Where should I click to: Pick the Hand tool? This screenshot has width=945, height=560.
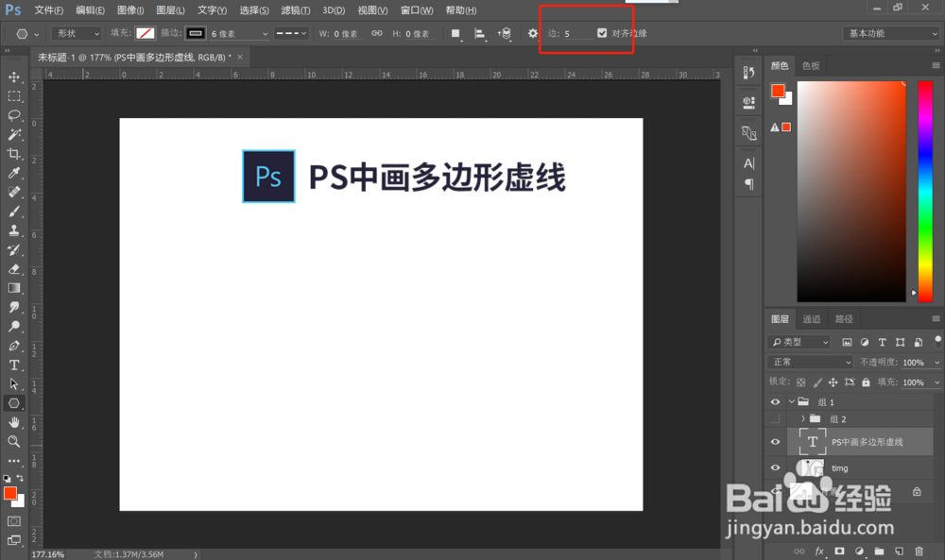pos(14,422)
